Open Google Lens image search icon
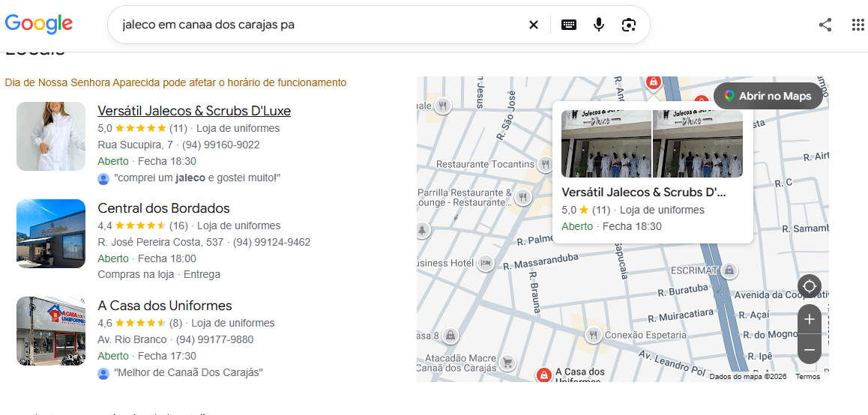The height and width of the screenshot is (415, 868). (629, 25)
